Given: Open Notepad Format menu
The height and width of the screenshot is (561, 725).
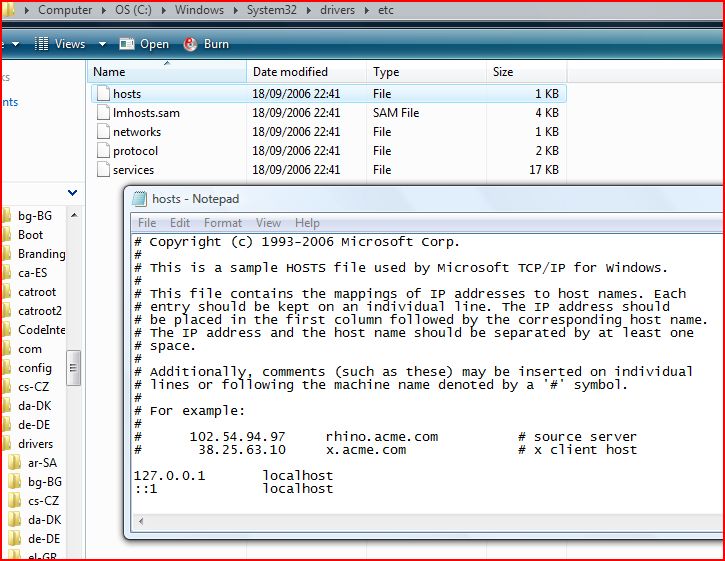Looking at the screenshot, I should [223, 223].
